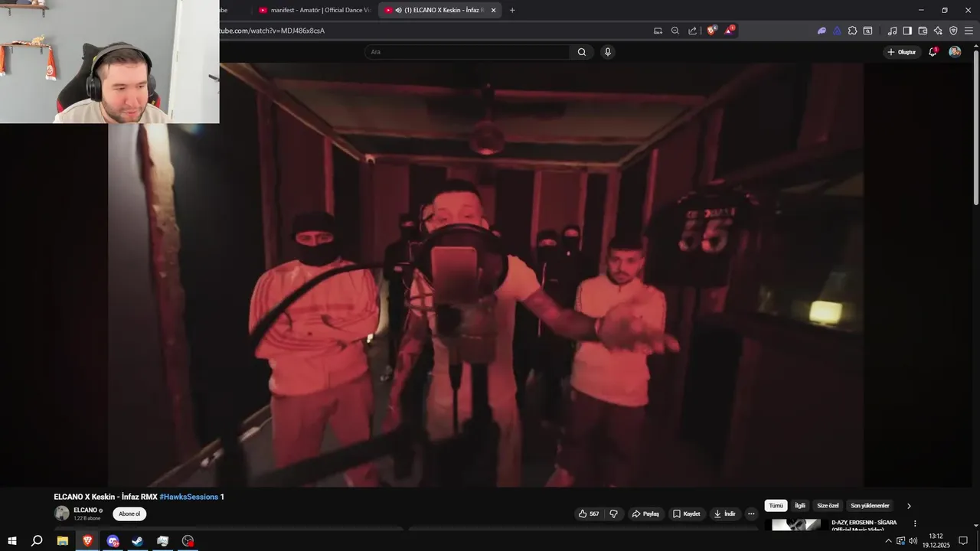Open YouTube notifications bell
The width and height of the screenshot is (980, 551).
tap(933, 52)
